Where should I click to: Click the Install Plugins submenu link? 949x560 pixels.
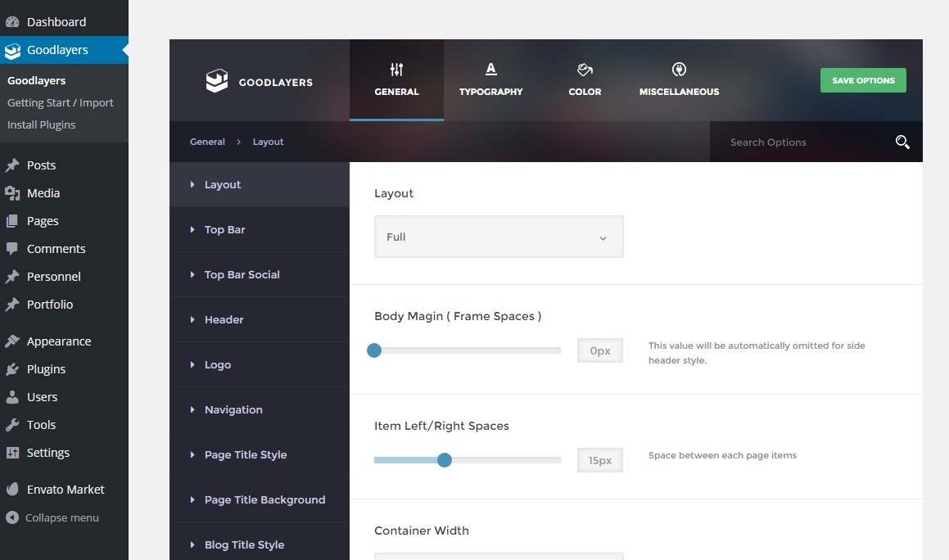tap(42, 125)
